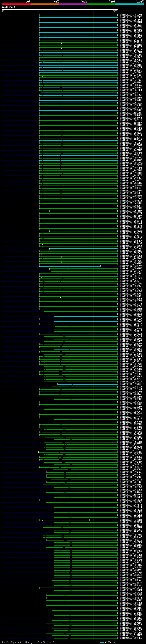Choose the UniRef100_Q9FPZ7 sequence
This screenshot has height=644, width=146.
pyautogui.click(x=131, y=319)
